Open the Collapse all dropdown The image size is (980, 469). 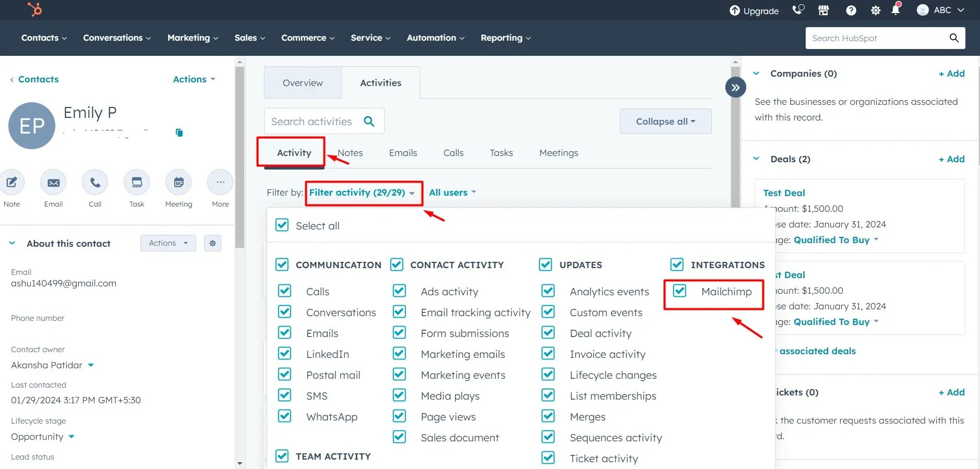click(665, 121)
